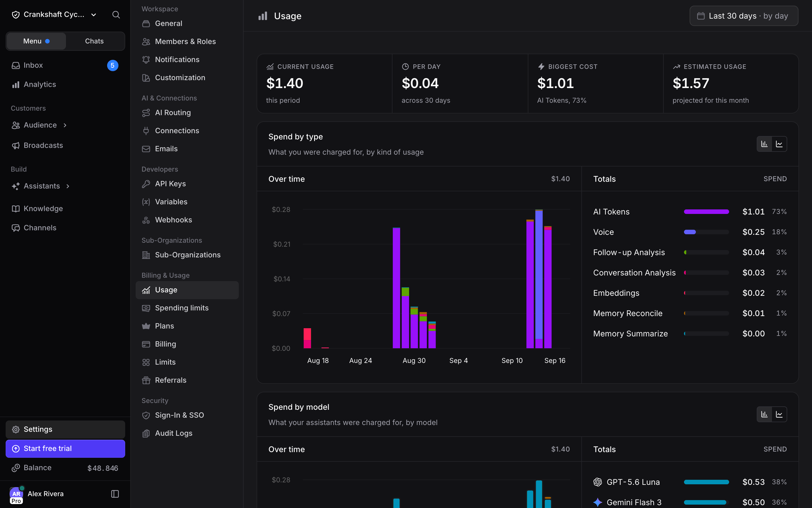The width and height of the screenshot is (812, 508).
Task: Click the Biggest Cost $1.01 value
Action: coord(555,83)
